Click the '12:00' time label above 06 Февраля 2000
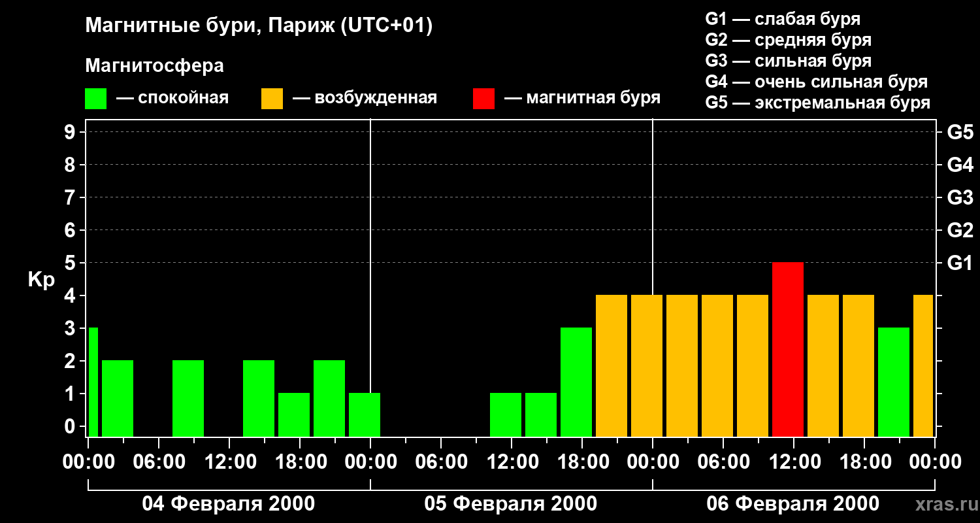 point(794,462)
